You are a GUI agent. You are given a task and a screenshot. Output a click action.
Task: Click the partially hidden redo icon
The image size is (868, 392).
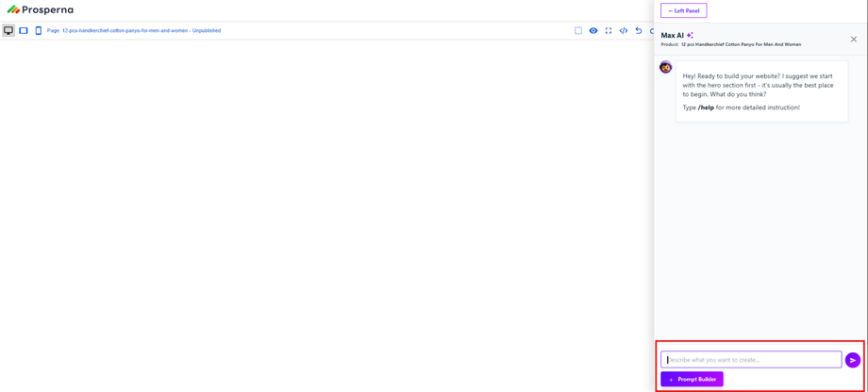tap(652, 30)
